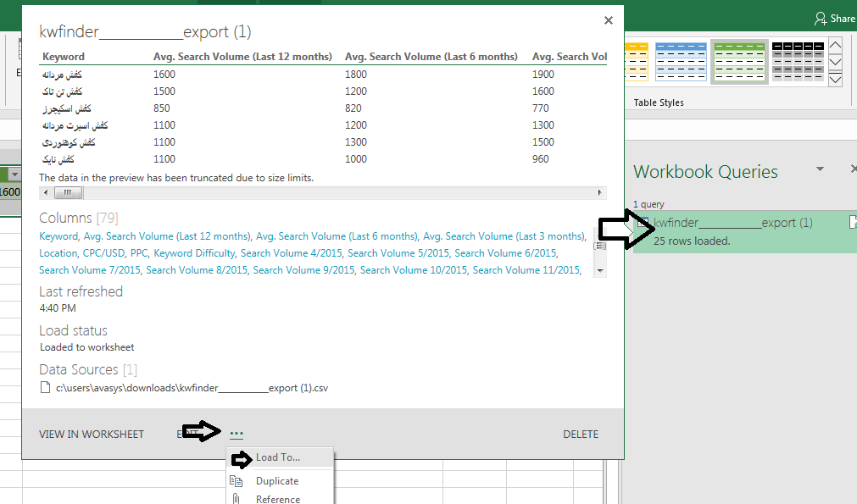Click the 4:40 PM last refreshed time
The height and width of the screenshot is (504, 857).
pos(58,308)
